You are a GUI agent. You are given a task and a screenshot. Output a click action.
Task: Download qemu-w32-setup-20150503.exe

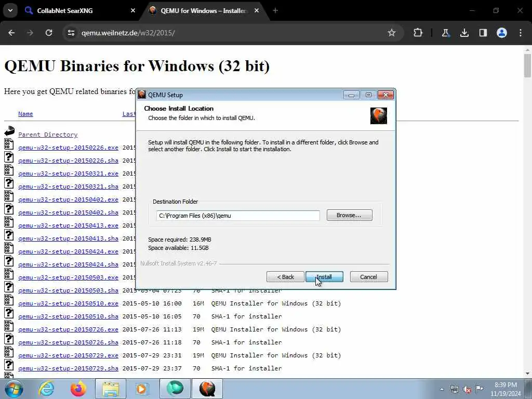tap(68, 277)
